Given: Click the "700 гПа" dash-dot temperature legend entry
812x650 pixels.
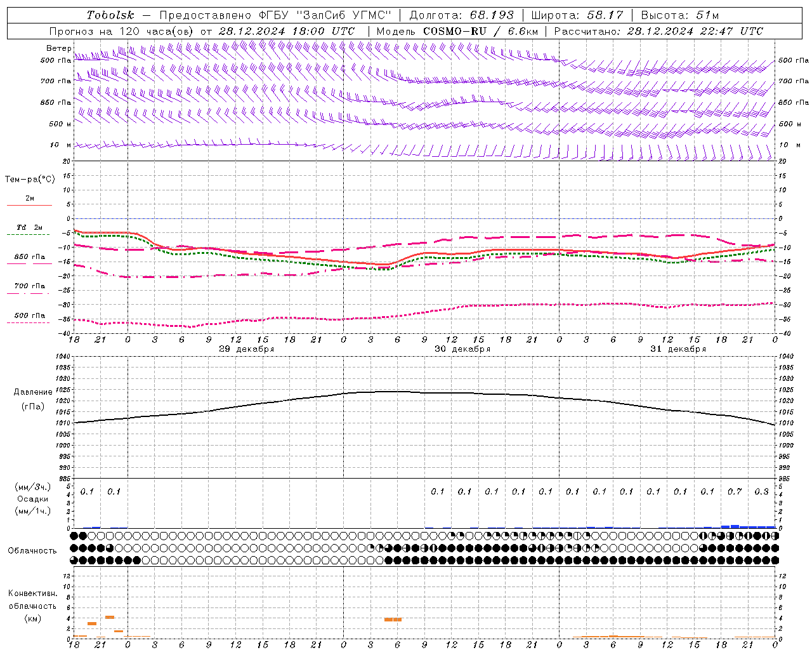Looking at the screenshot, I should [x=30, y=286].
